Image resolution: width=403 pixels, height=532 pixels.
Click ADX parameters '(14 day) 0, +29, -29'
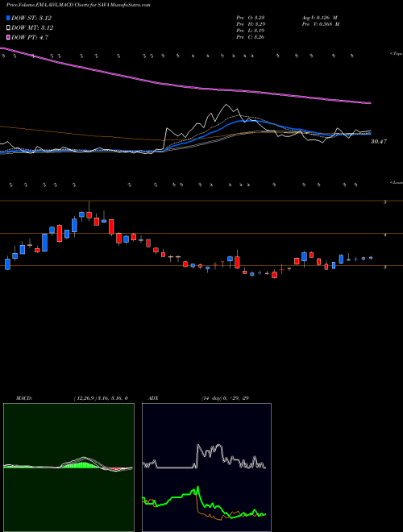(x=225, y=398)
